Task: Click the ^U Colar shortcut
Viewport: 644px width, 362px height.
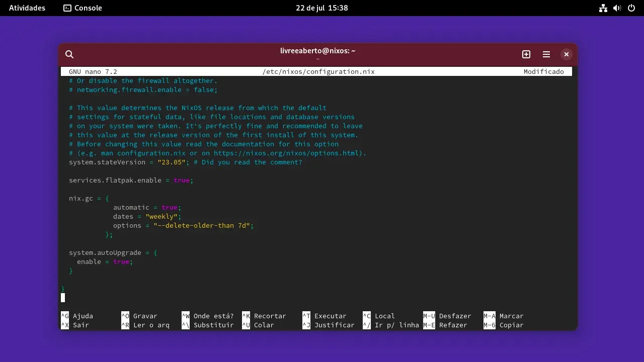Action: (x=258, y=325)
